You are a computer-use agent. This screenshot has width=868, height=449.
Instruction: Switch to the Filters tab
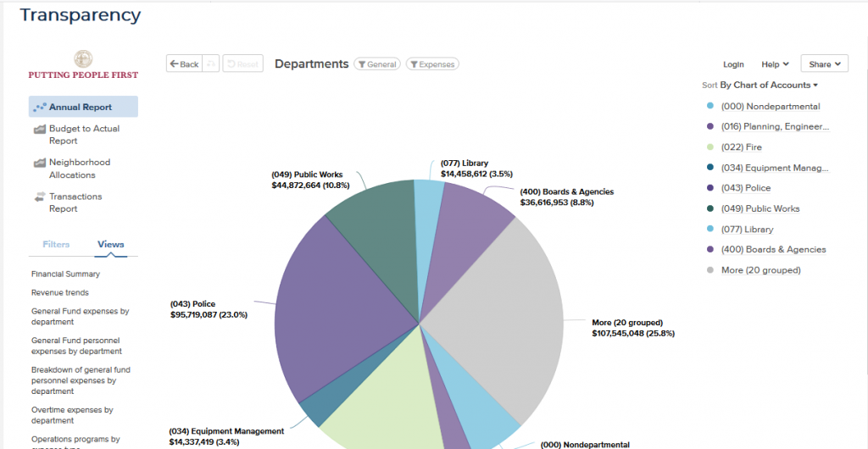tap(56, 244)
